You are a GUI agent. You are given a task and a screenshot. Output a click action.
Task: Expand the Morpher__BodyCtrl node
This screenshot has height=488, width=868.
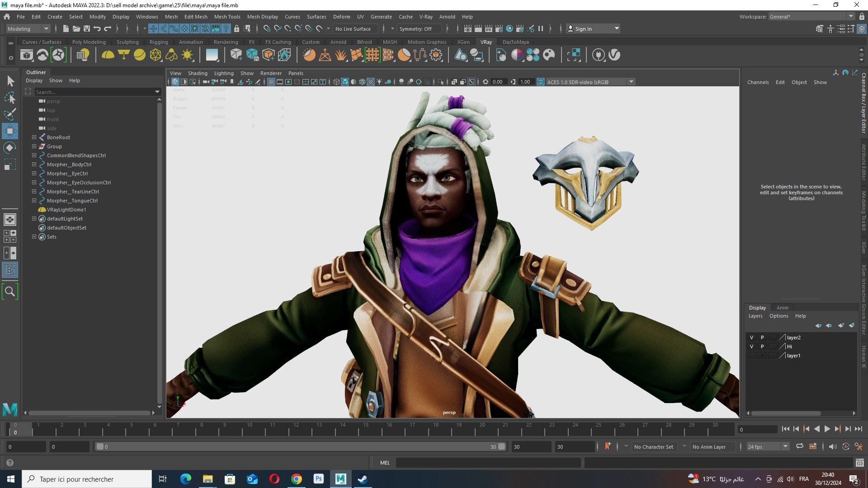pyautogui.click(x=34, y=164)
